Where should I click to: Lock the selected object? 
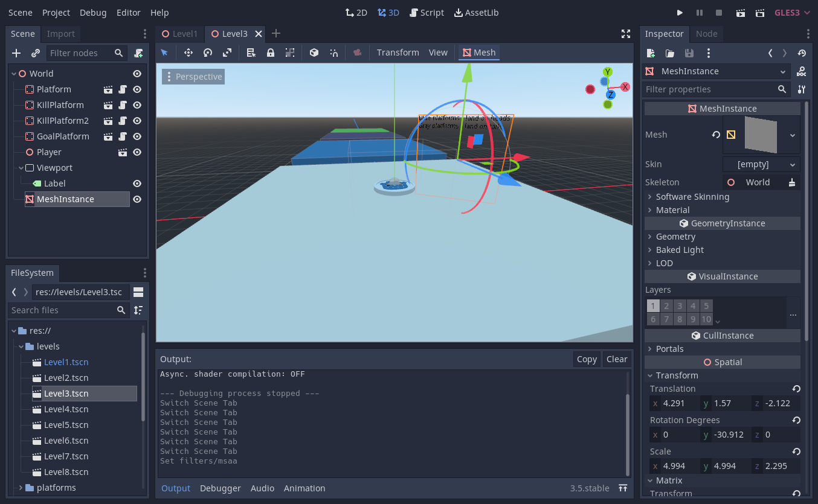click(x=271, y=53)
